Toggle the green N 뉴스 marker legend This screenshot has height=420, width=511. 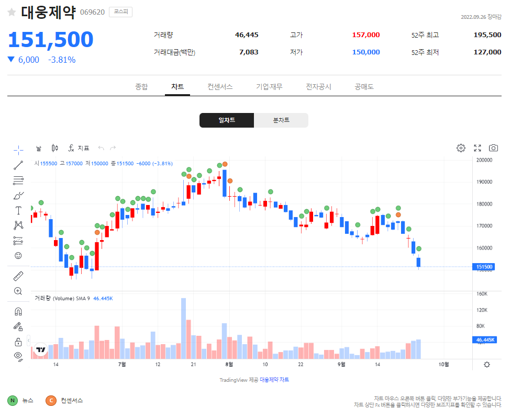coord(20,401)
